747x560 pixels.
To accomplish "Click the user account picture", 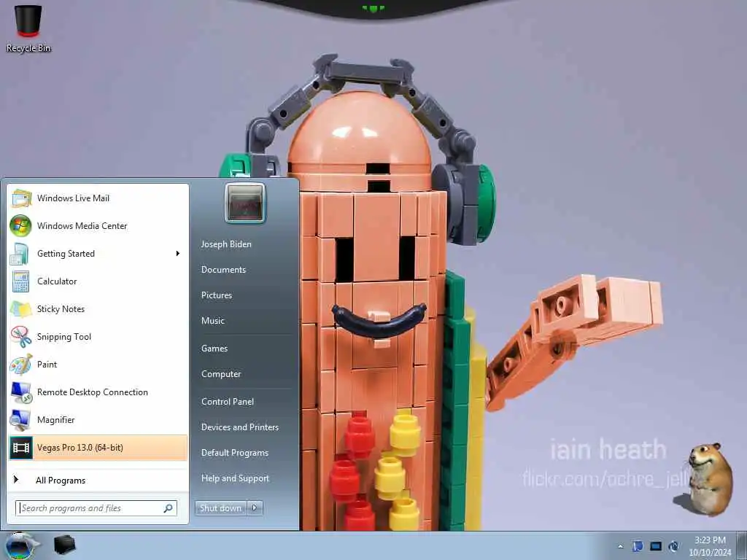I will click(245, 203).
